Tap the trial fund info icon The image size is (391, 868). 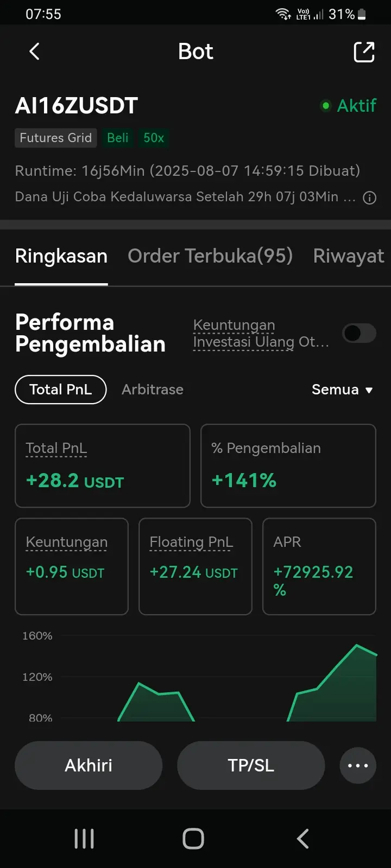point(369,197)
